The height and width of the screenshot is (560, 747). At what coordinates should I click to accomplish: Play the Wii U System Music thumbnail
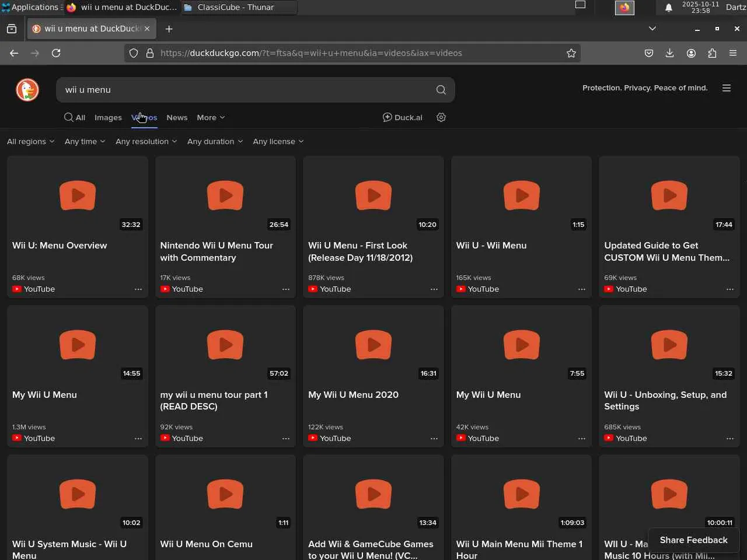tap(78, 494)
